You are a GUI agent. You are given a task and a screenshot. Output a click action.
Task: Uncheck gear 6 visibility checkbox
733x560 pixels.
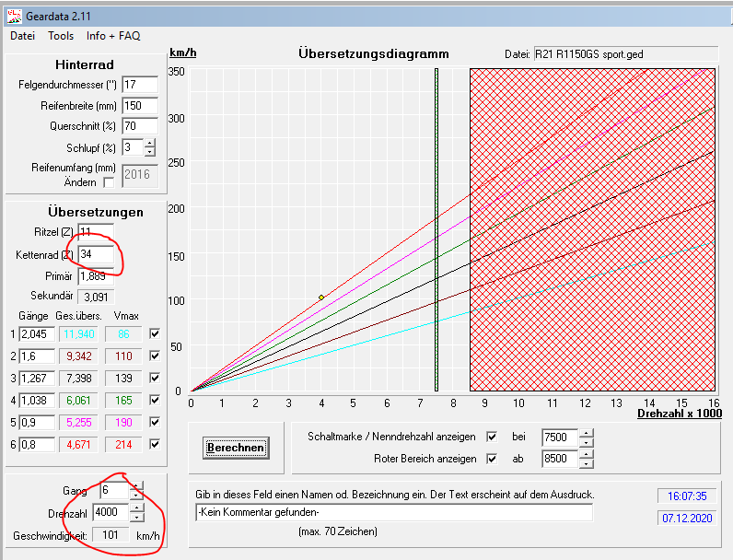(x=155, y=444)
